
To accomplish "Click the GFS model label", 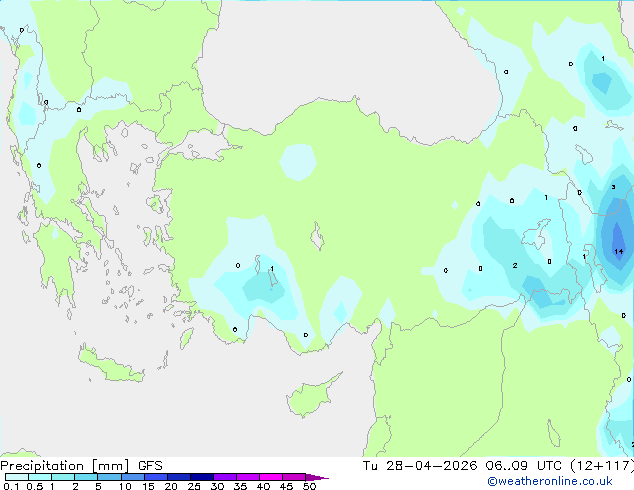I will pyautogui.click(x=150, y=466).
